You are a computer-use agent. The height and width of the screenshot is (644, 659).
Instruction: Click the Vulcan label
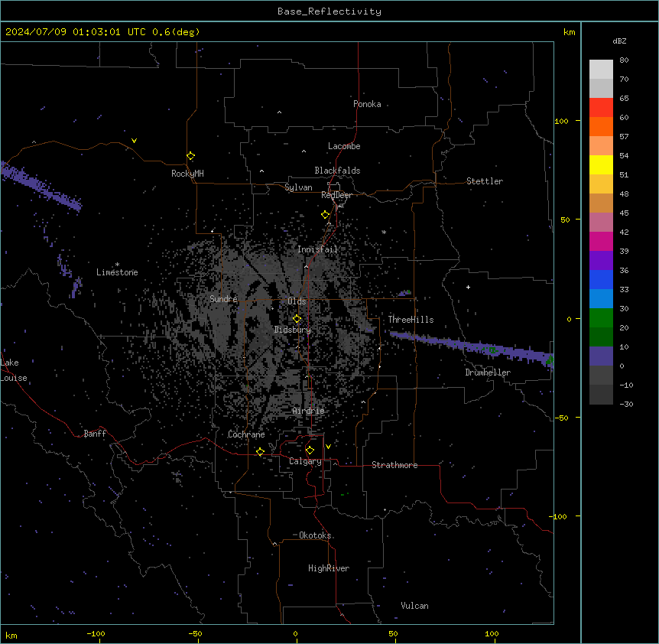pyautogui.click(x=415, y=606)
